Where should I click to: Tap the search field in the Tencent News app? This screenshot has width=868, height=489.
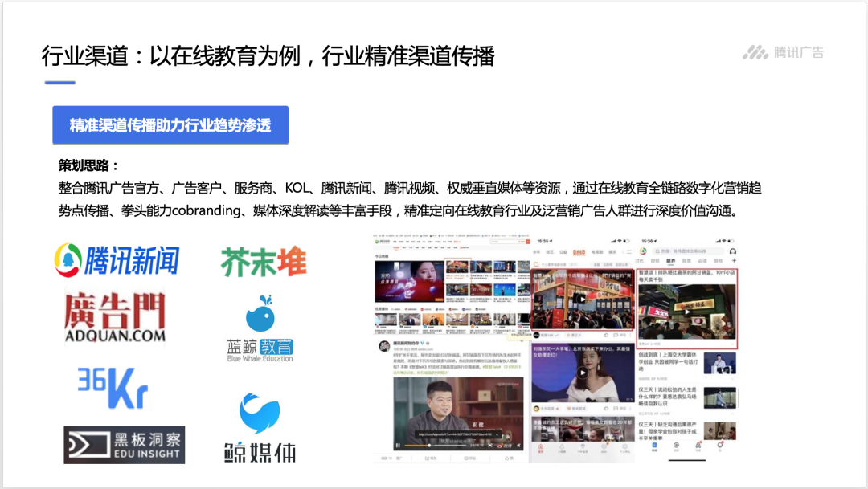(687, 251)
